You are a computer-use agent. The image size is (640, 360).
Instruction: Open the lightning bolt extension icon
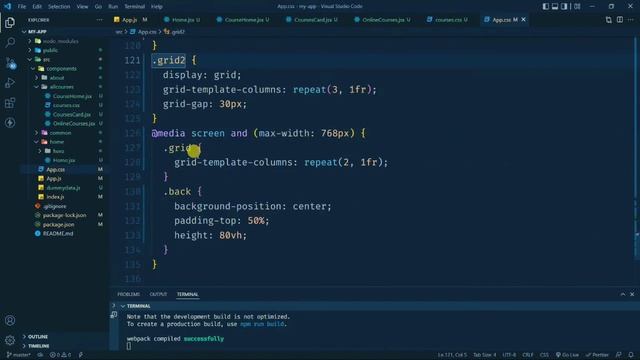pos(10,122)
